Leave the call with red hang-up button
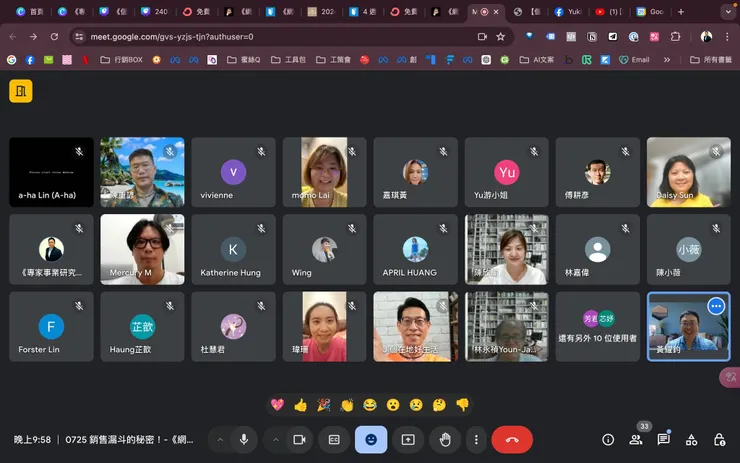740x463 pixels. (x=512, y=439)
